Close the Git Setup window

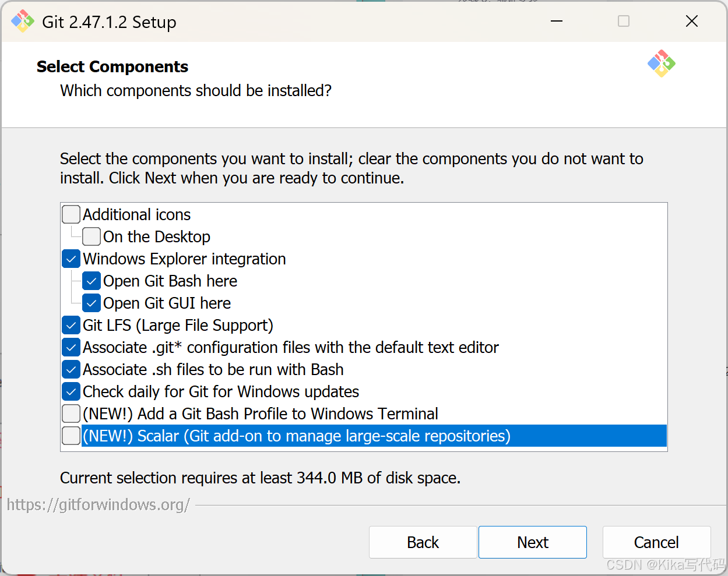(692, 22)
